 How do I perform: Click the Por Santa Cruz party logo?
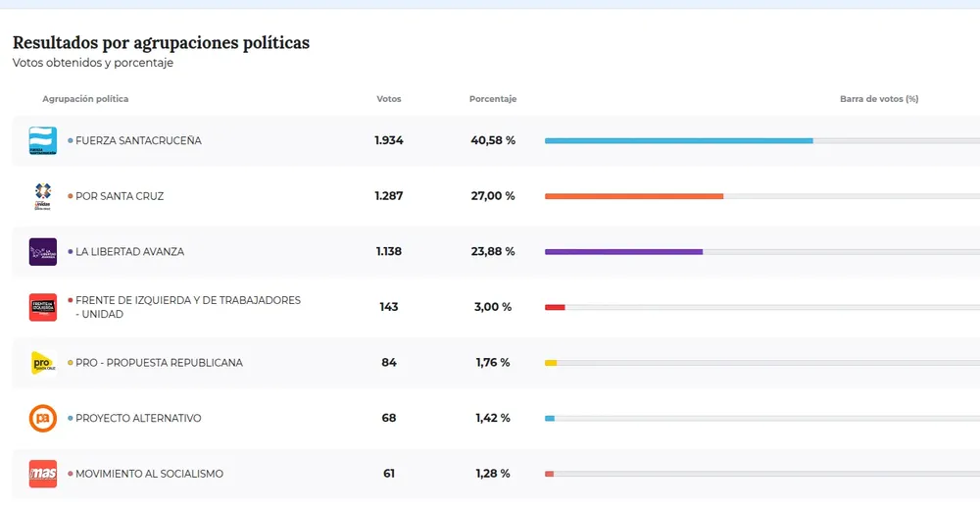(43, 196)
